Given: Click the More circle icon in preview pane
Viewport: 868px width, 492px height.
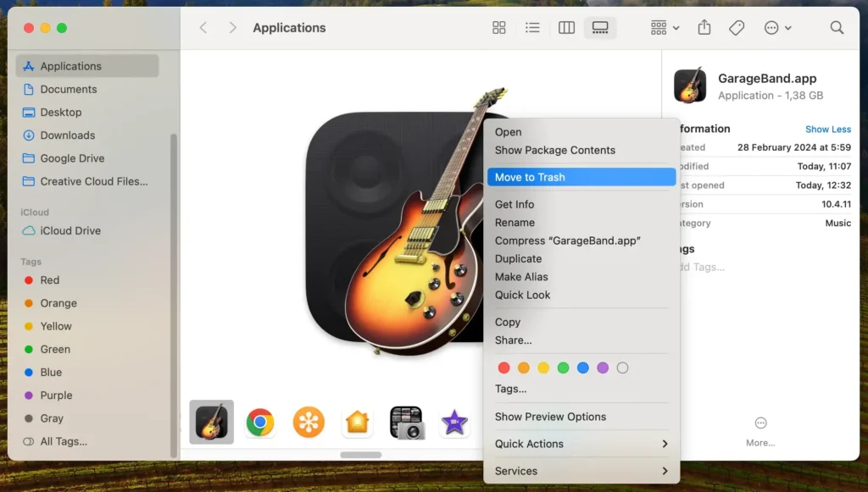Looking at the screenshot, I should pos(760,423).
